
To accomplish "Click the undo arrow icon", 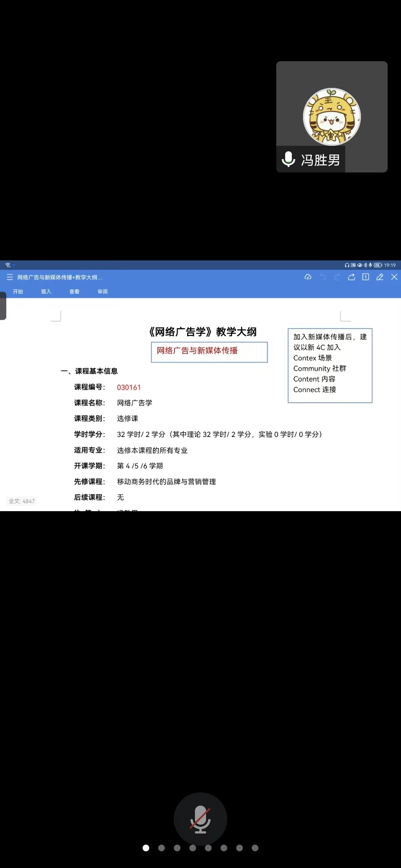I will (323, 277).
